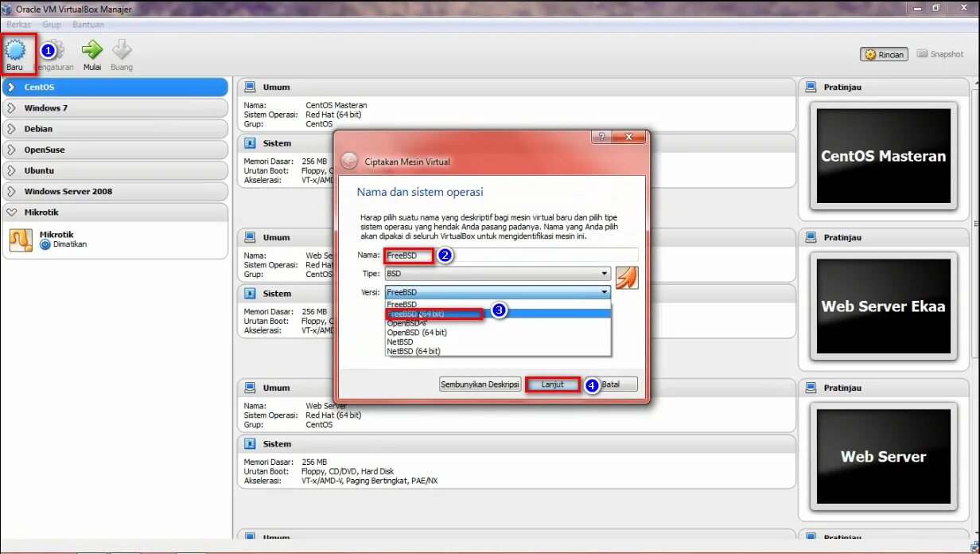The image size is (980, 554).
Task: Expand the Windows Server 2008 group
Action: tap(11, 191)
